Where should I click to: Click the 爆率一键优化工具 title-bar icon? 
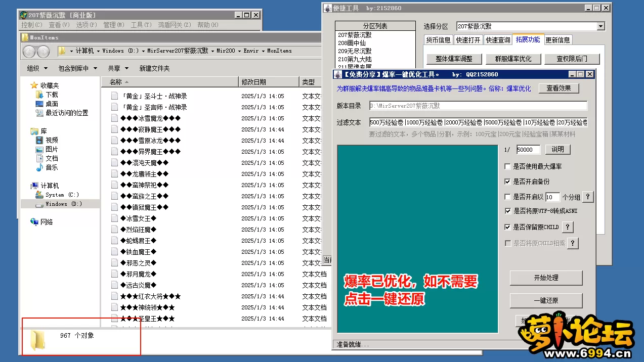pos(338,74)
